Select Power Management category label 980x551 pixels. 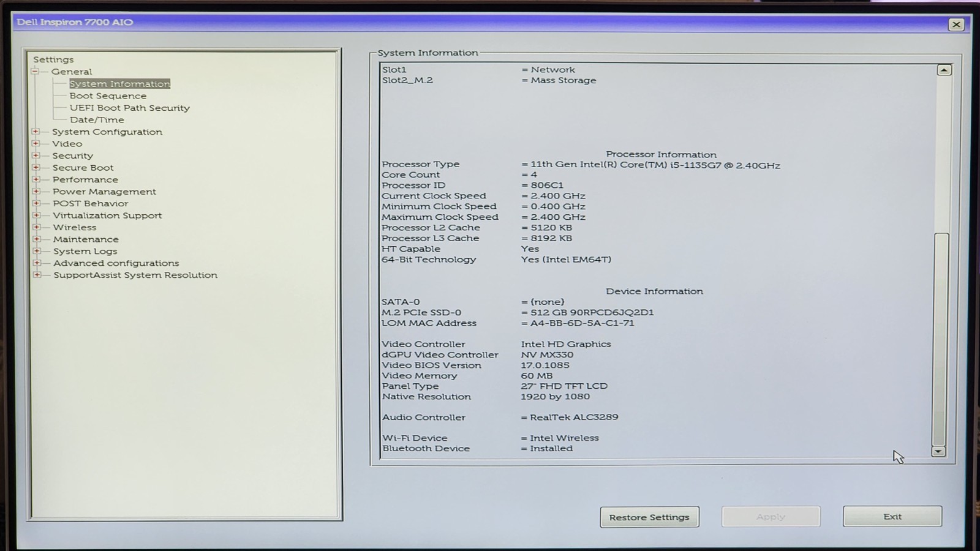[104, 192]
